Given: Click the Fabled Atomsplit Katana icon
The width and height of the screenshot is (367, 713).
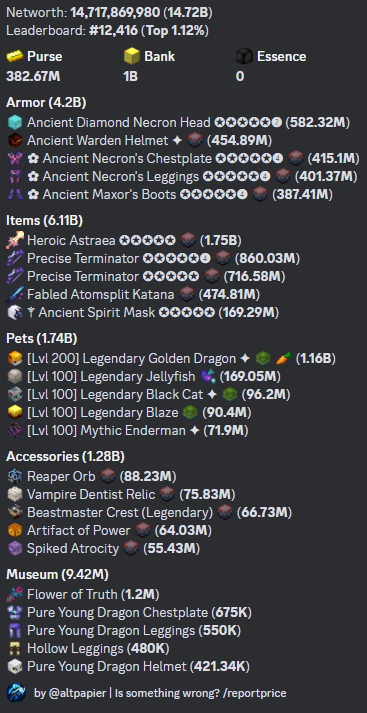Looking at the screenshot, I should coord(15,295).
